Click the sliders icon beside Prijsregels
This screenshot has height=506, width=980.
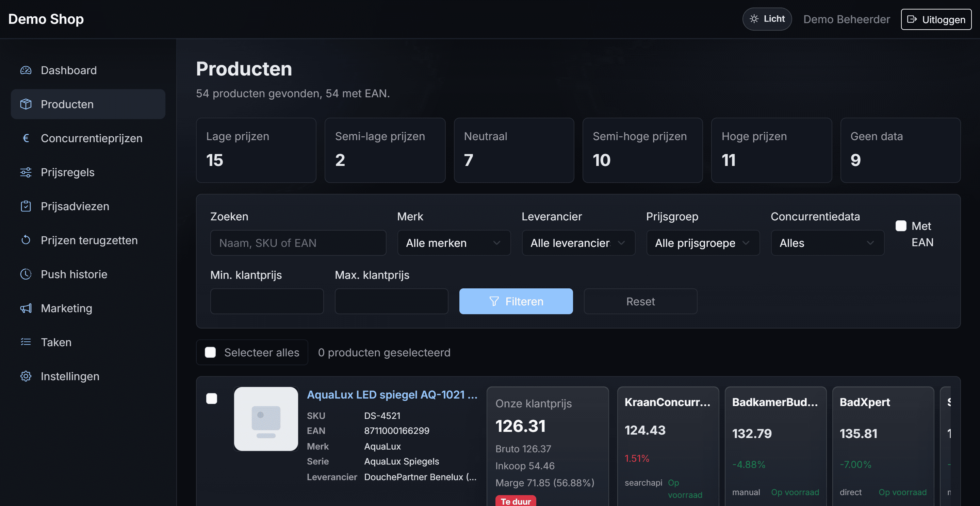pos(26,172)
